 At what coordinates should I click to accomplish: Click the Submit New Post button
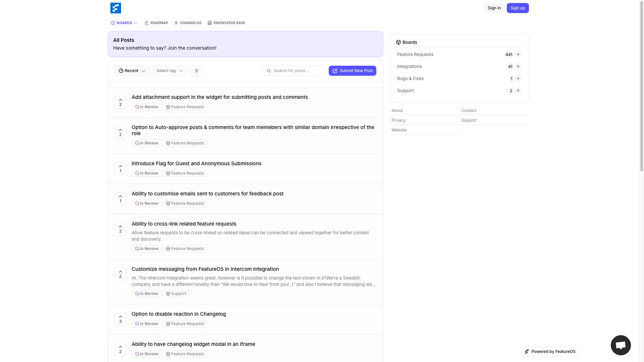pyautogui.click(x=352, y=71)
